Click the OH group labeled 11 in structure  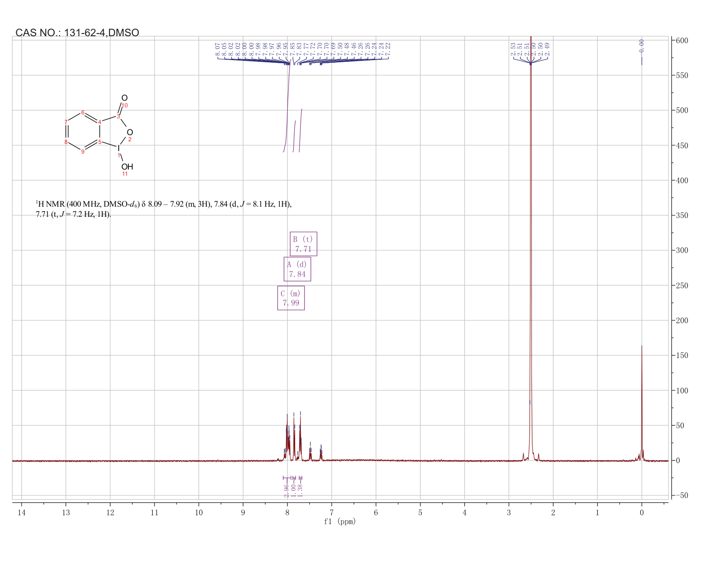click(127, 167)
